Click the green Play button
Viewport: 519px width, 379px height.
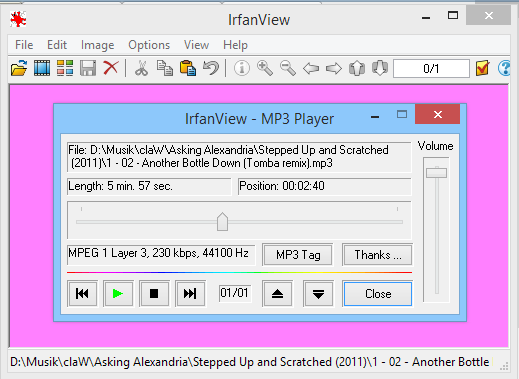pos(118,294)
